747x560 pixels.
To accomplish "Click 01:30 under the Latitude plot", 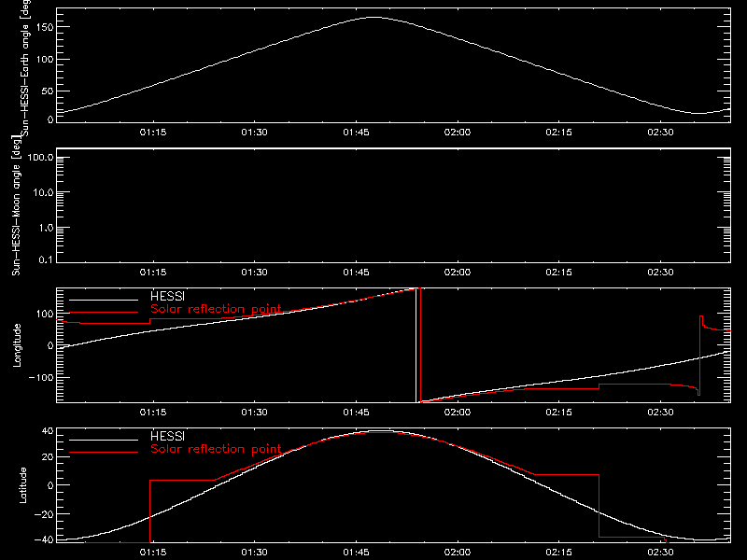I will click(254, 553).
